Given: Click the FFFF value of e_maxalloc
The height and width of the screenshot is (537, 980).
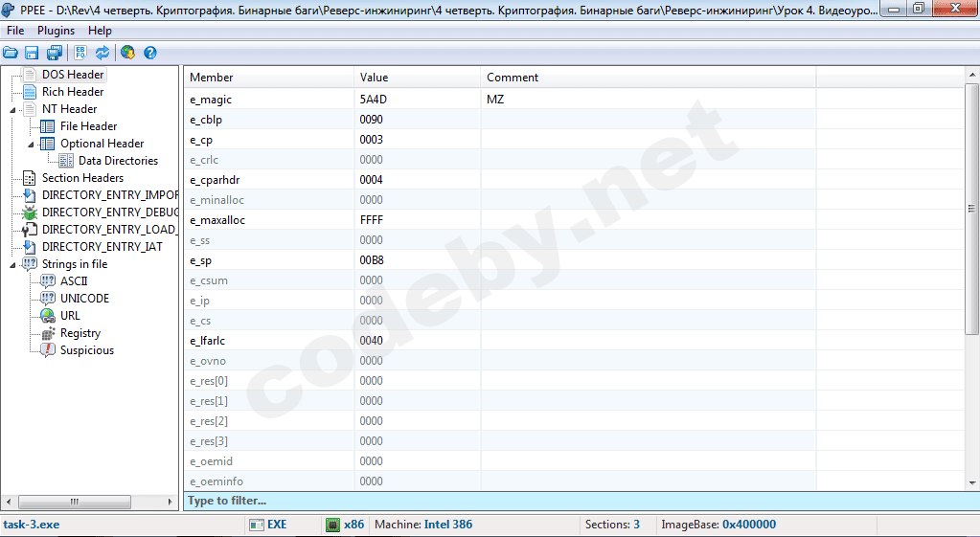Looking at the screenshot, I should click(x=372, y=220).
